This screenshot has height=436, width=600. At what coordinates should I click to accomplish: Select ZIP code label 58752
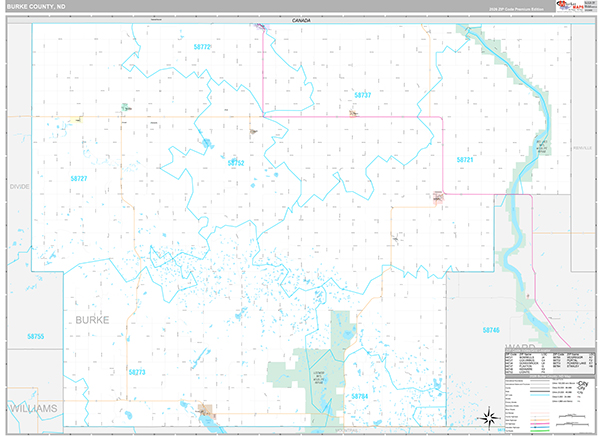pos(236,163)
